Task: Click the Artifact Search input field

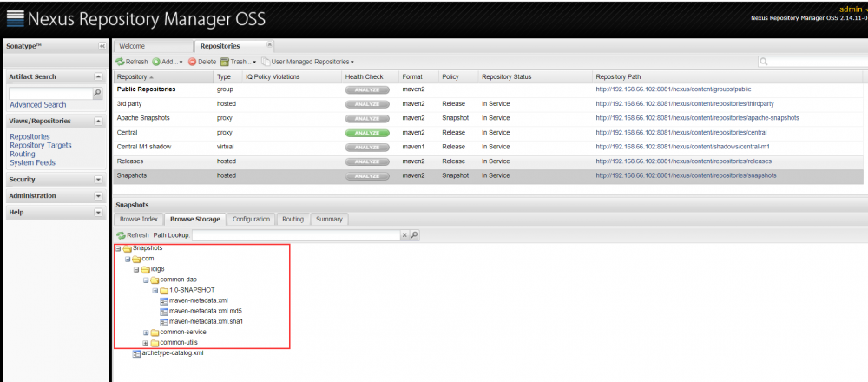Action: tap(50, 93)
